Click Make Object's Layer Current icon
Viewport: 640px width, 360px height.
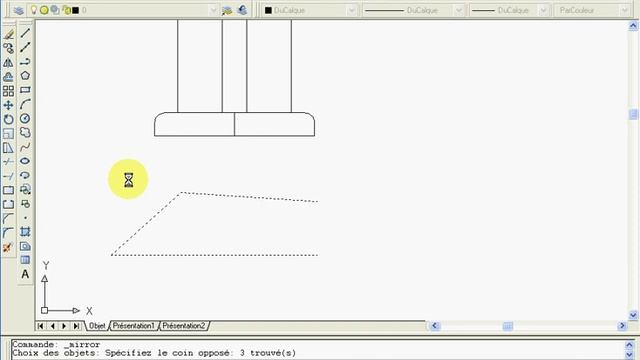click(x=227, y=10)
